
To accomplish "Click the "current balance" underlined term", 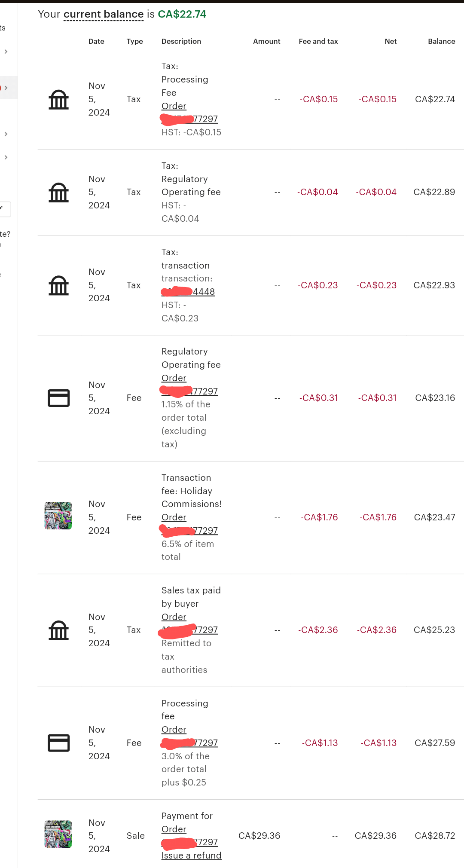I will (104, 14).
